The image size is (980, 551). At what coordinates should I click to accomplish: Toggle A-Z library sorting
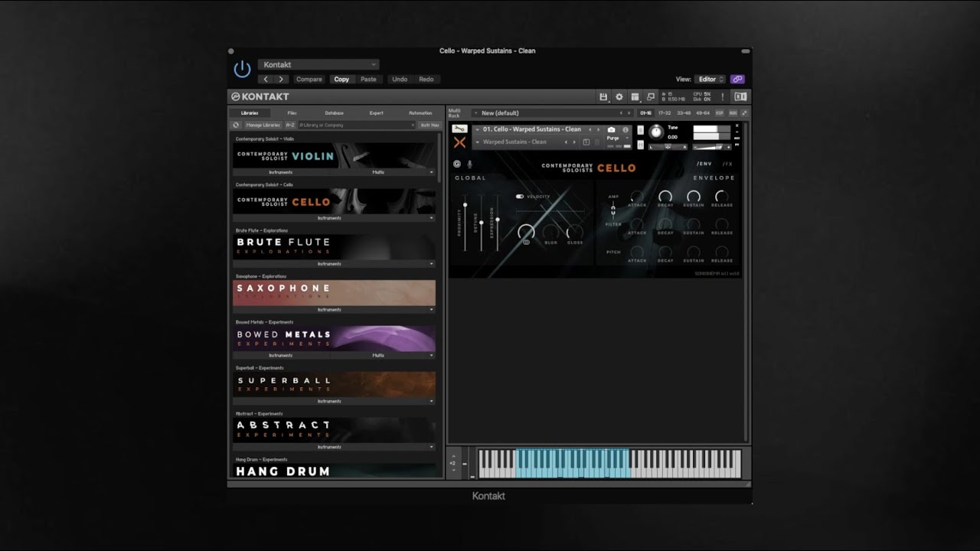[x=290, y=125]
